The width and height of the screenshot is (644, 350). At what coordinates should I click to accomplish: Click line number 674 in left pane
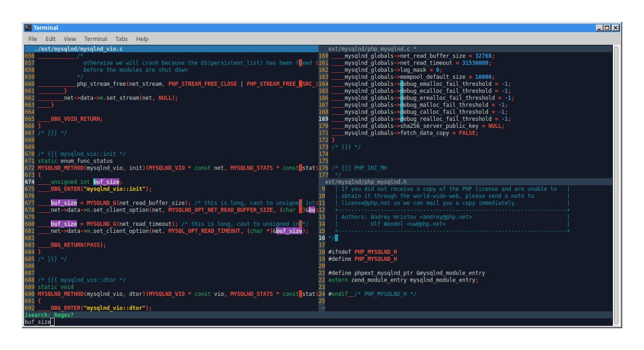(x=29, y=182)
